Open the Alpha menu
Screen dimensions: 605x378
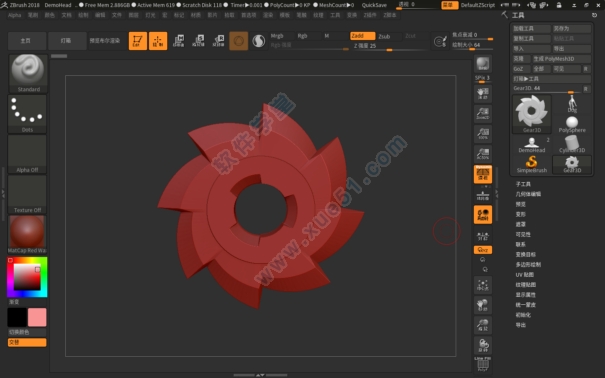click(x=15, y=15)
